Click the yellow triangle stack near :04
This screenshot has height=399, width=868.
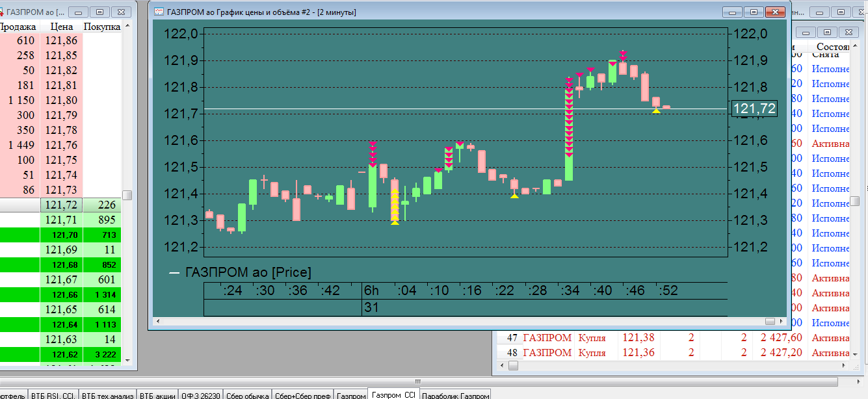coord(395,207)
